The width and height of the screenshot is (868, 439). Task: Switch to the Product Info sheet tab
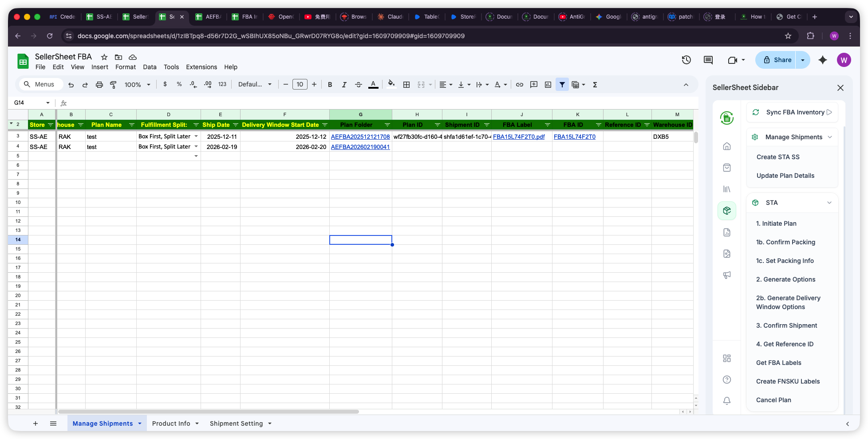(171, 423)
